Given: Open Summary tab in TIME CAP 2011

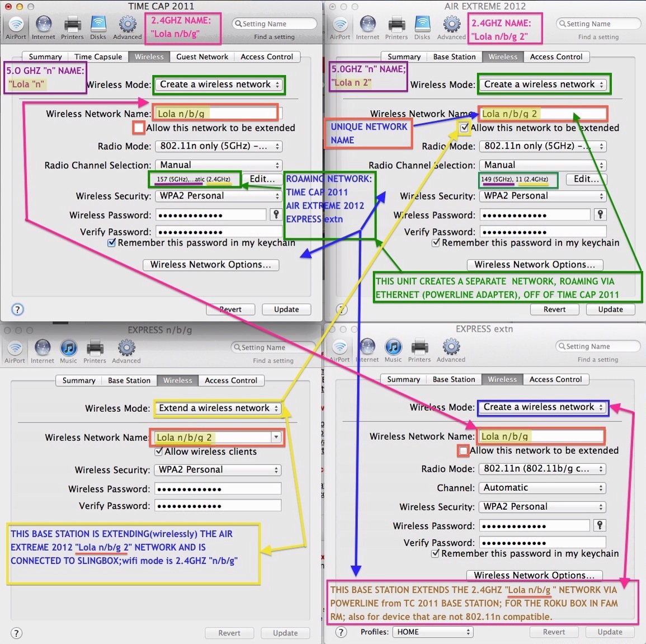Looking at the screenshot, I should 45,57.
